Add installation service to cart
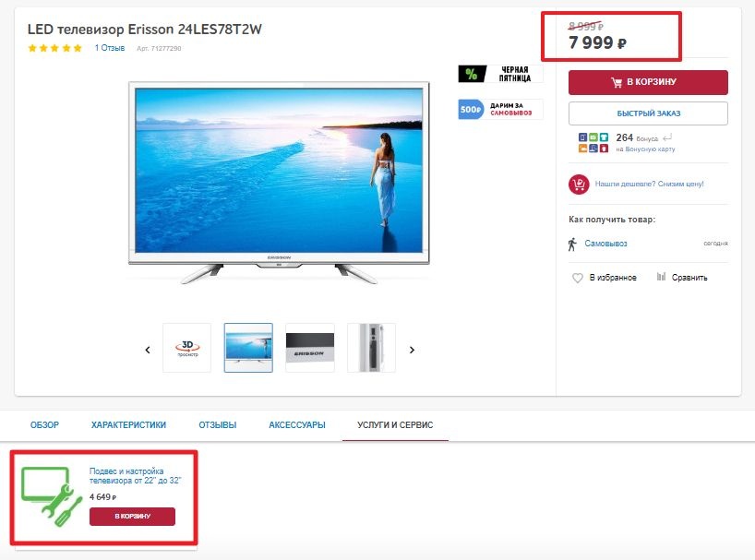 (132, 517)
